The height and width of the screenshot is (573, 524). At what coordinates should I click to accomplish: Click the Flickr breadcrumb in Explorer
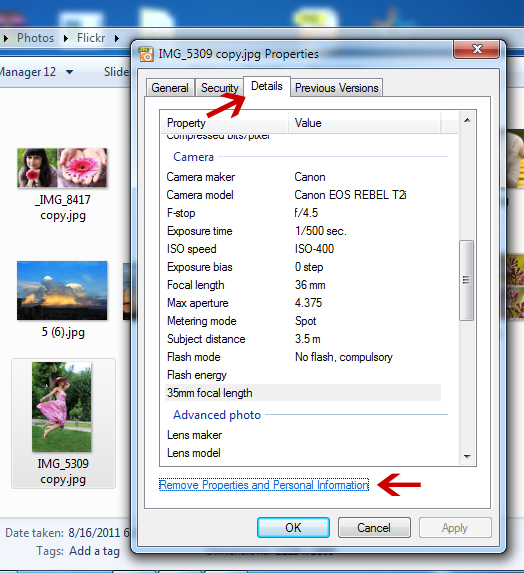pos(91,38)
